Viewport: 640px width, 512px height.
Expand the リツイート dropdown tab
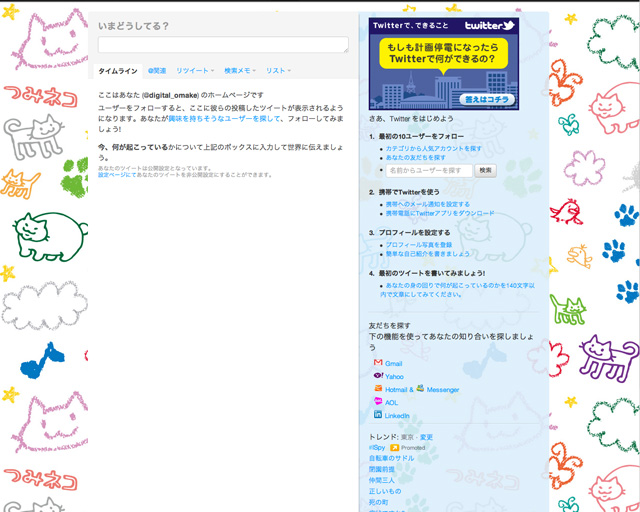(x=195, y=71)
